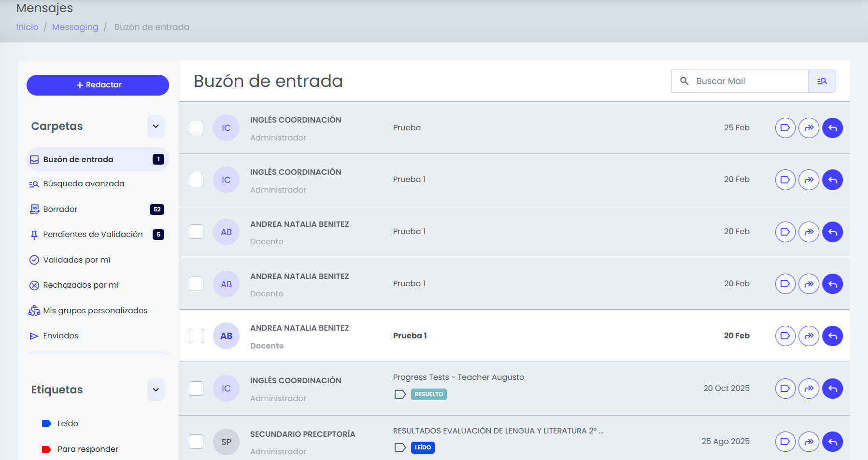
Task: Collapse the Etiquetas section chevron
Action: click(156, 390)
